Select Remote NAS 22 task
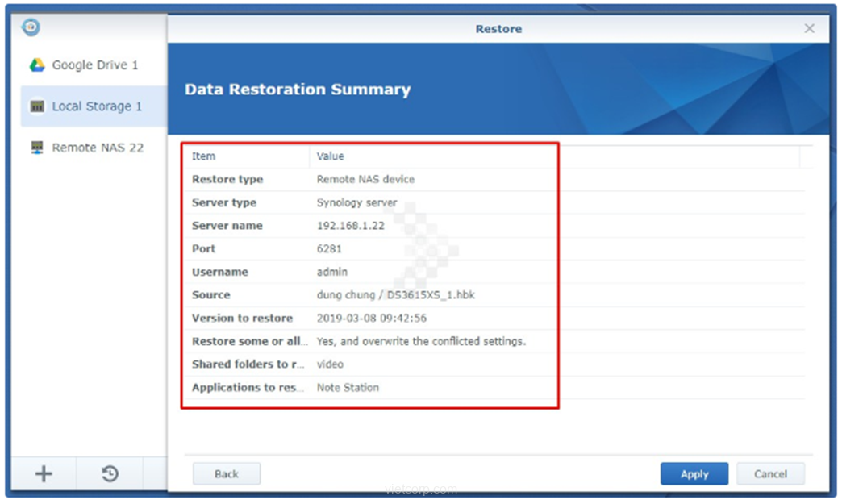842x504 pixels. click(x=97, y=148)
